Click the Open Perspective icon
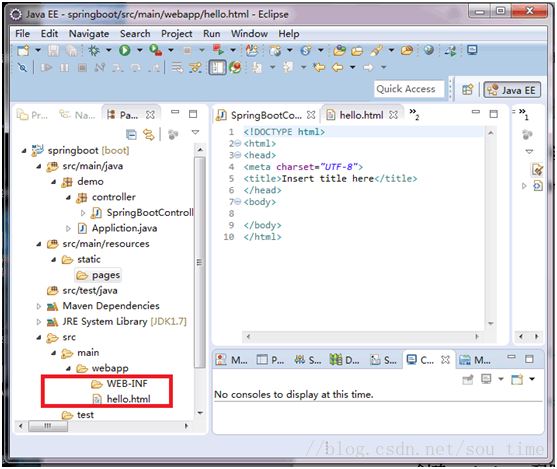557x469 pixels. (x=467, y=90)
